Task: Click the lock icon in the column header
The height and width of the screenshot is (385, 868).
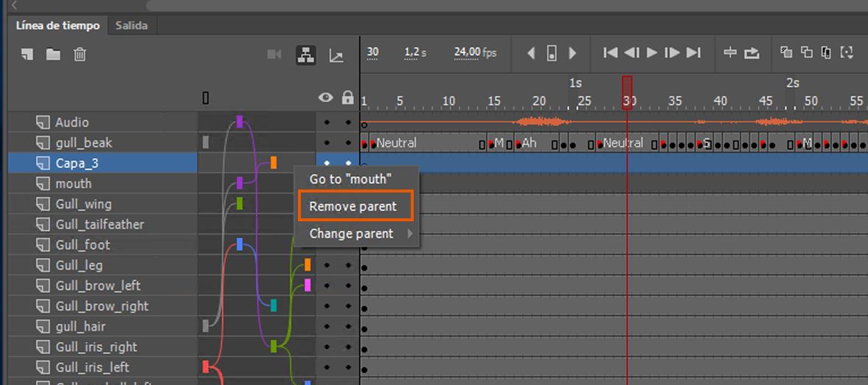Action: [x=347, y=98]
